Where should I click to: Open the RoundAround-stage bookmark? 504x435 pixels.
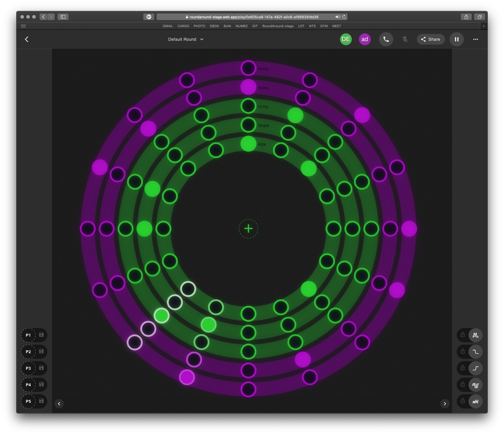click(278, 26)
